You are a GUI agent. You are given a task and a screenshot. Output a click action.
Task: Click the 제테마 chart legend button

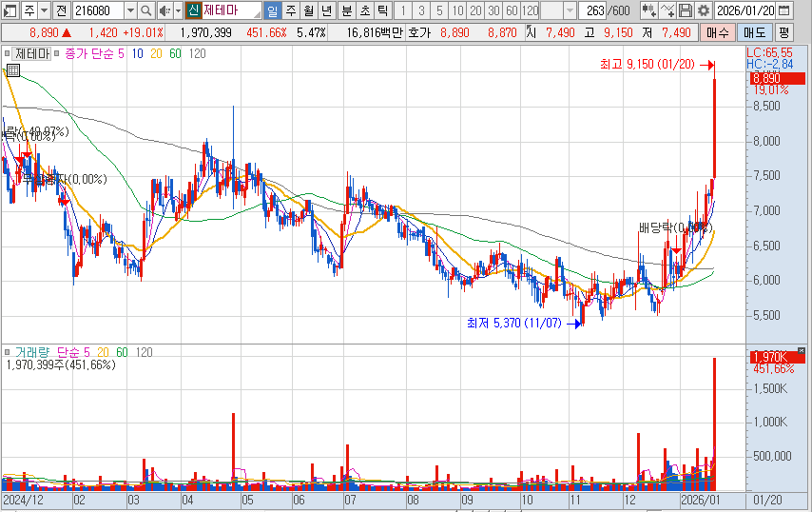(32, 53)
